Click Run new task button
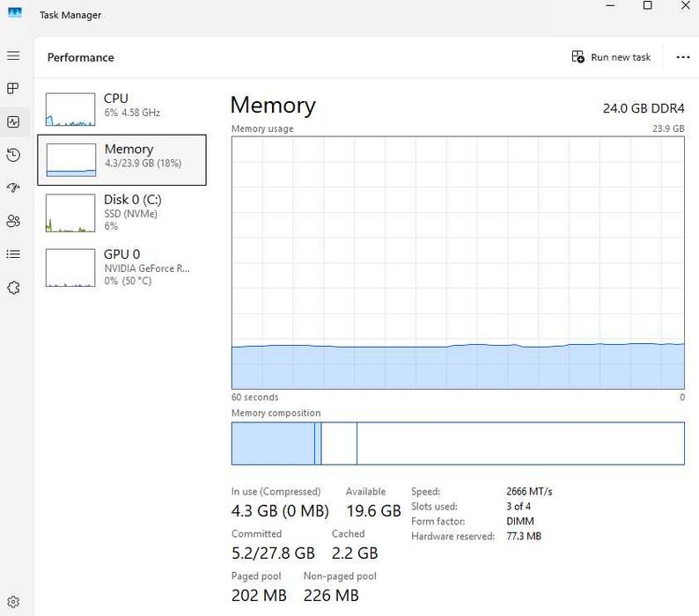Screen dimensions: 699x616 [611, 57]
